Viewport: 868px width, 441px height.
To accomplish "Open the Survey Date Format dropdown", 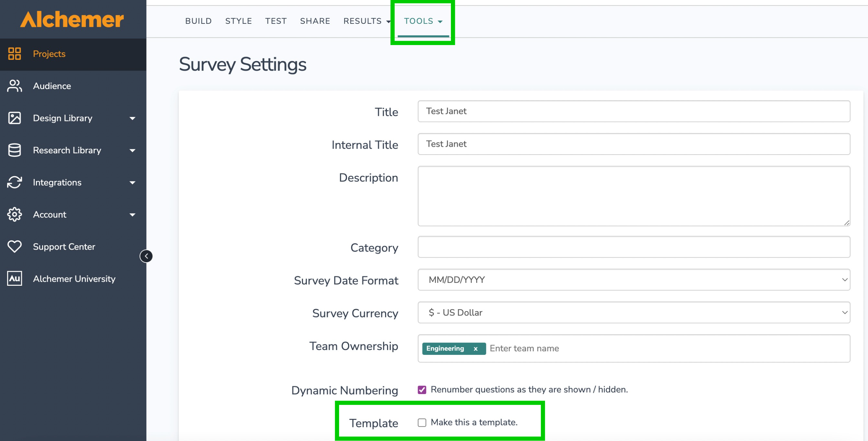I will point(845,279).
